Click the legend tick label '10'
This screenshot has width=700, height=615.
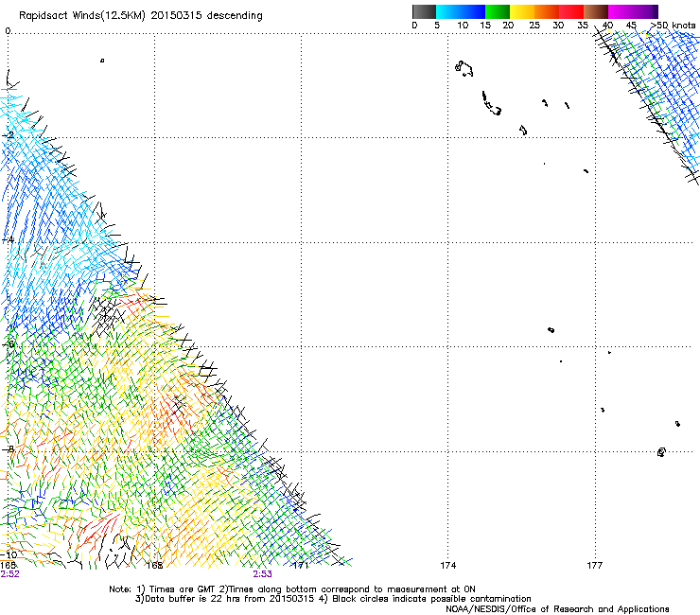point(463,26)
